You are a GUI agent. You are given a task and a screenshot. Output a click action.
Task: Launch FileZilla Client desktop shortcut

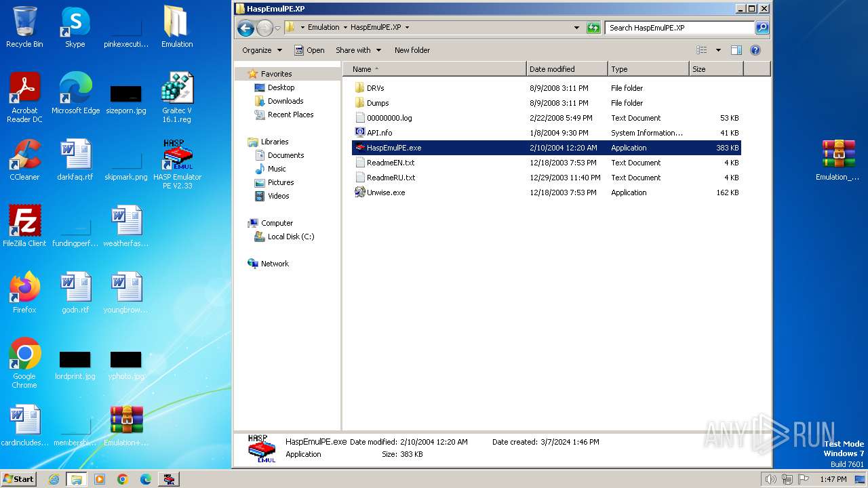click(24, 226)
